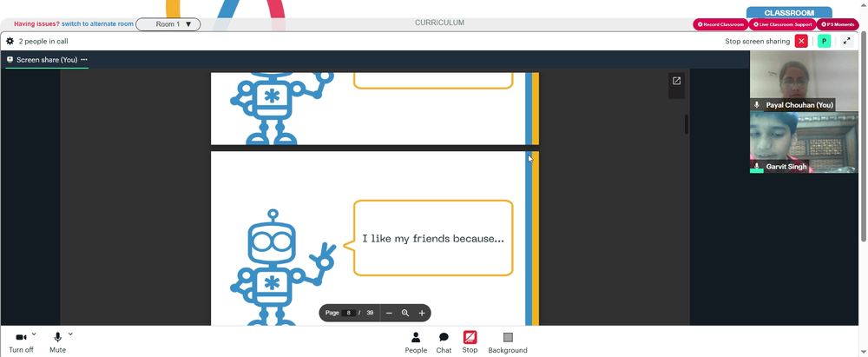
Task: Click the page vertical scrollbar on the right
Action: (x=864, y=136)
